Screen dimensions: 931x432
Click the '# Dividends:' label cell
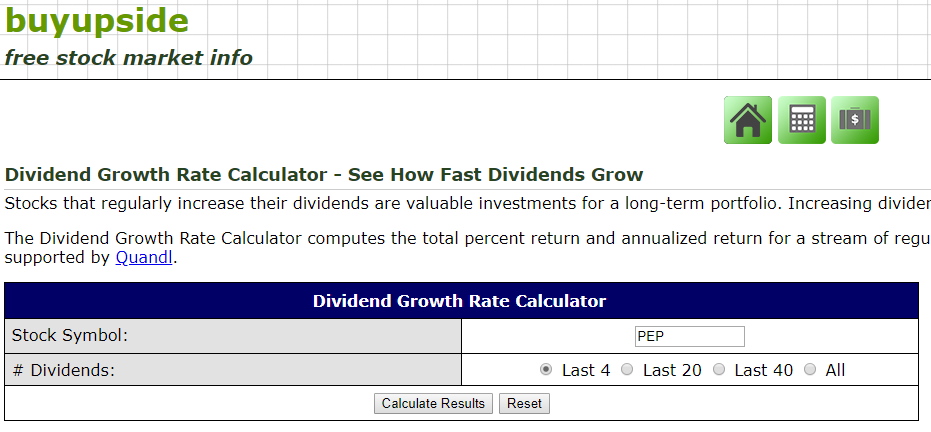[x=233, y=370]
